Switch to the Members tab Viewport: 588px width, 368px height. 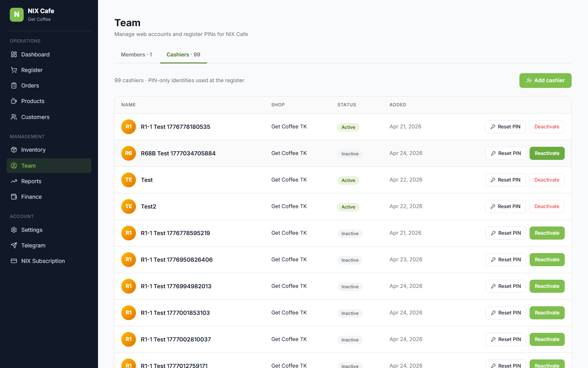click(x=136, y=54)
